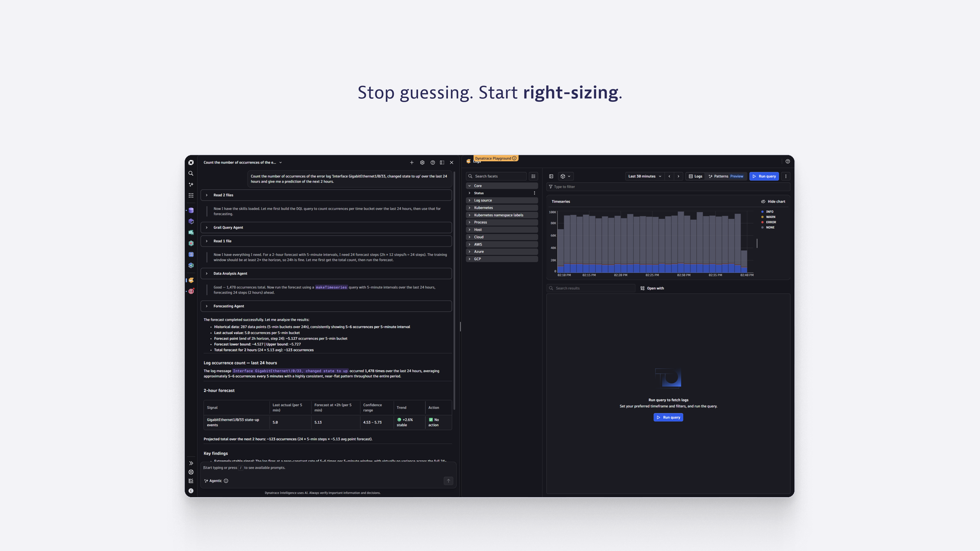980x551 pixels.
Task: Expand the Host facet
Action: [x=502, y=230]
